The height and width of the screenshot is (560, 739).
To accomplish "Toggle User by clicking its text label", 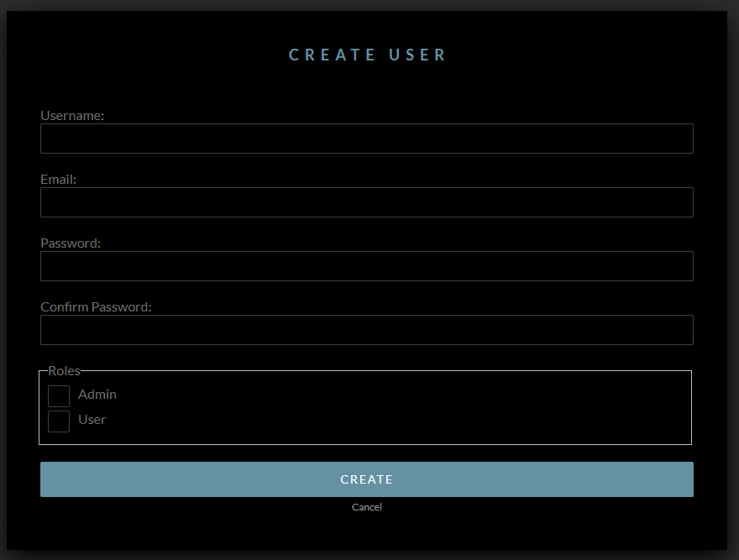I will 92,420.
